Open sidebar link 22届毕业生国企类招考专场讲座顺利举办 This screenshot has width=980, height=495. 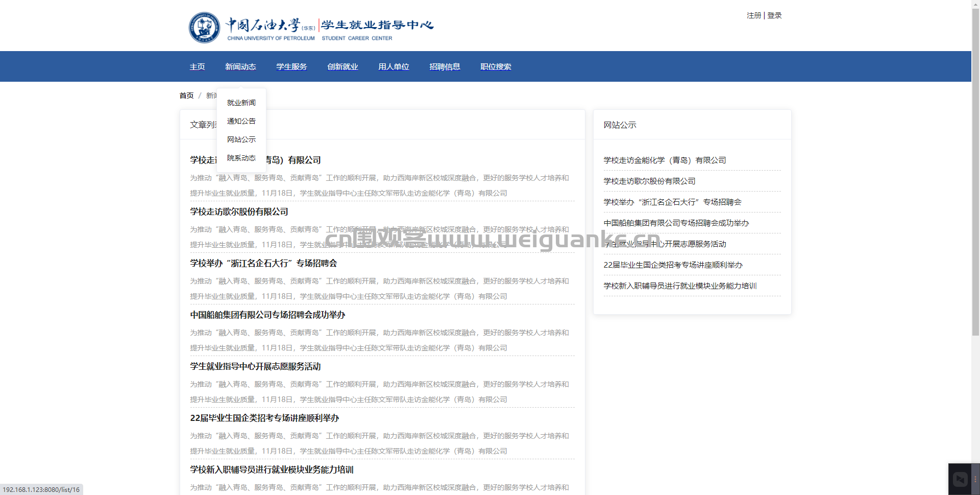(673, 265)
